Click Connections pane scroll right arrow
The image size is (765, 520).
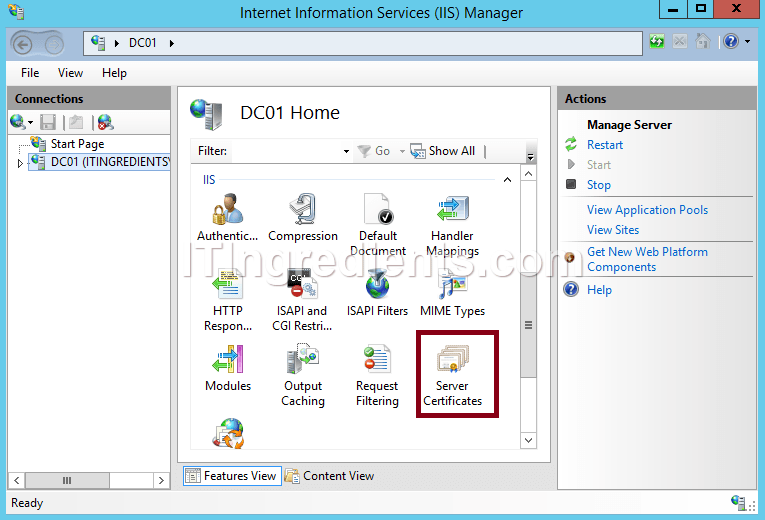[x=161, y=480]
